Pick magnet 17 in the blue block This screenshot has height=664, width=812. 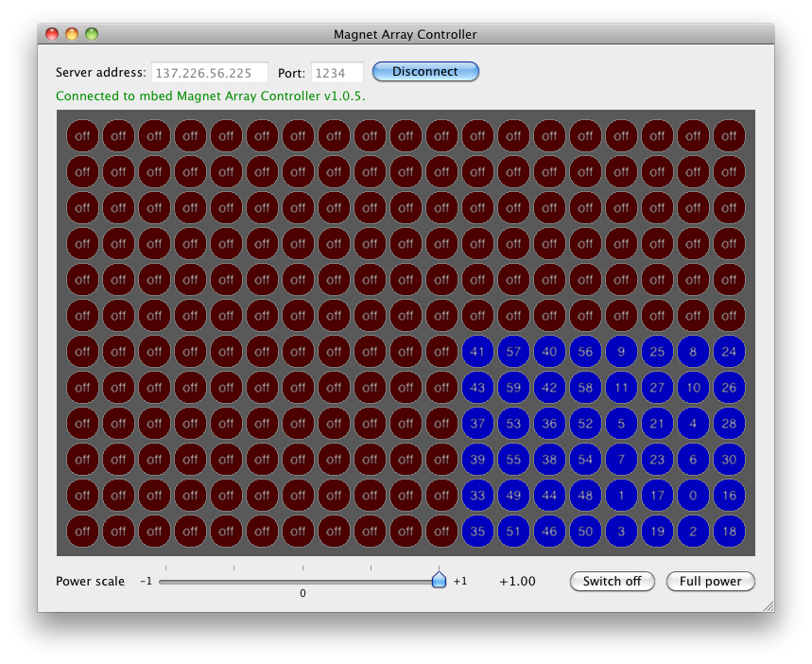657,495
